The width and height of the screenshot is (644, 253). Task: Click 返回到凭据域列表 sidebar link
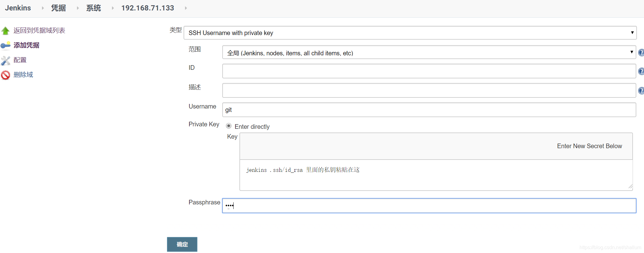pos(39,30)
